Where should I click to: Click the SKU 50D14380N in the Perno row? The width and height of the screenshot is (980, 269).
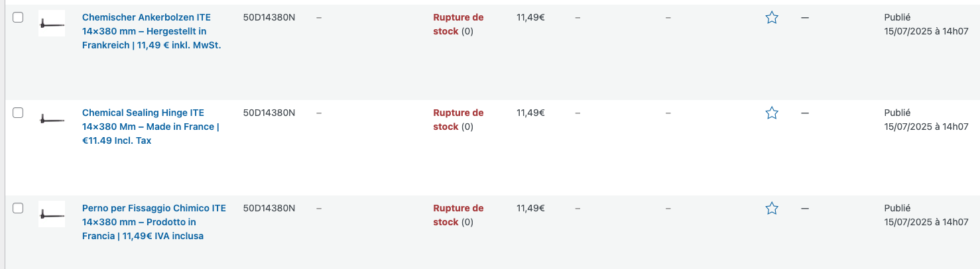click(x=269, y=209)
